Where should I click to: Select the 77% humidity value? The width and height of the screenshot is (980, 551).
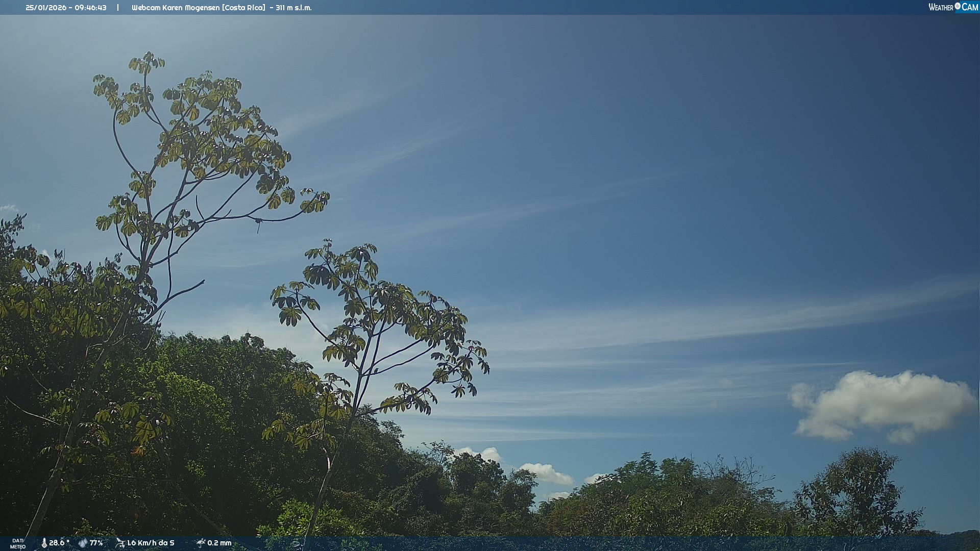point(96,543)
